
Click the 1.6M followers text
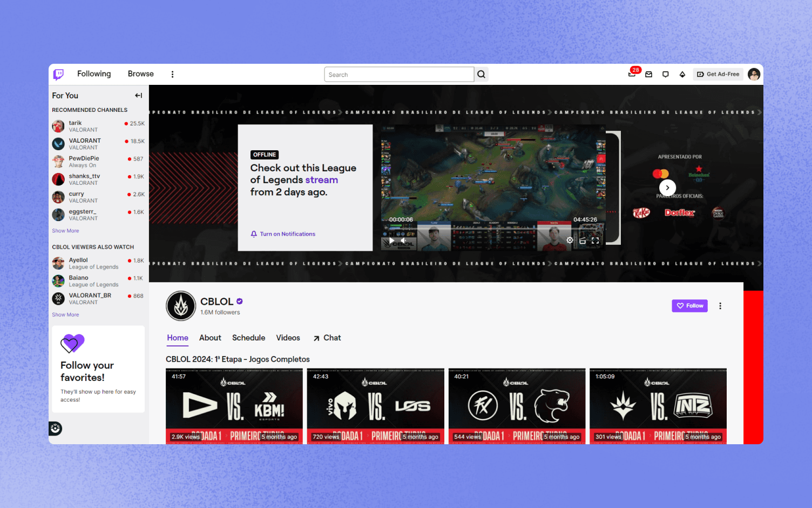[220, 312]
